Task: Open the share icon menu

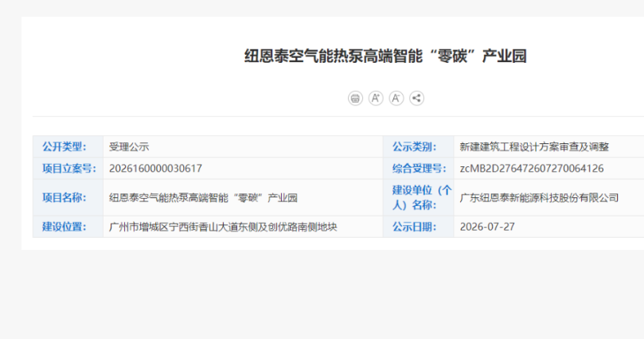Action: point(417,98)
